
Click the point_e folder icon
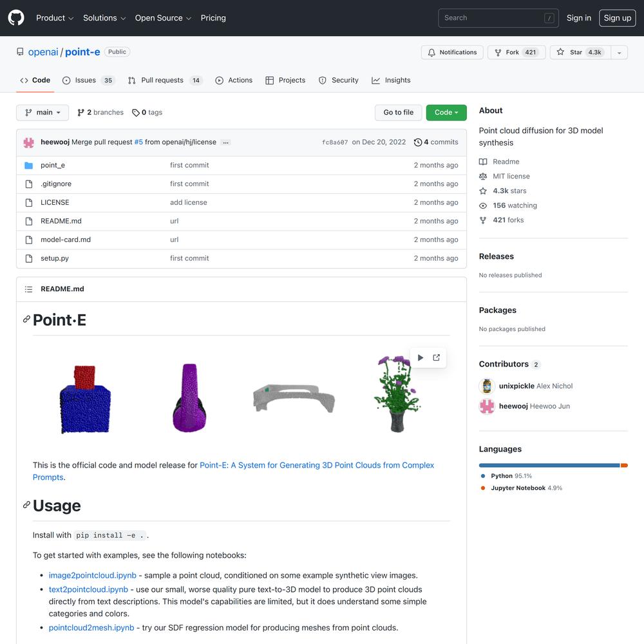tap(29, 165)
